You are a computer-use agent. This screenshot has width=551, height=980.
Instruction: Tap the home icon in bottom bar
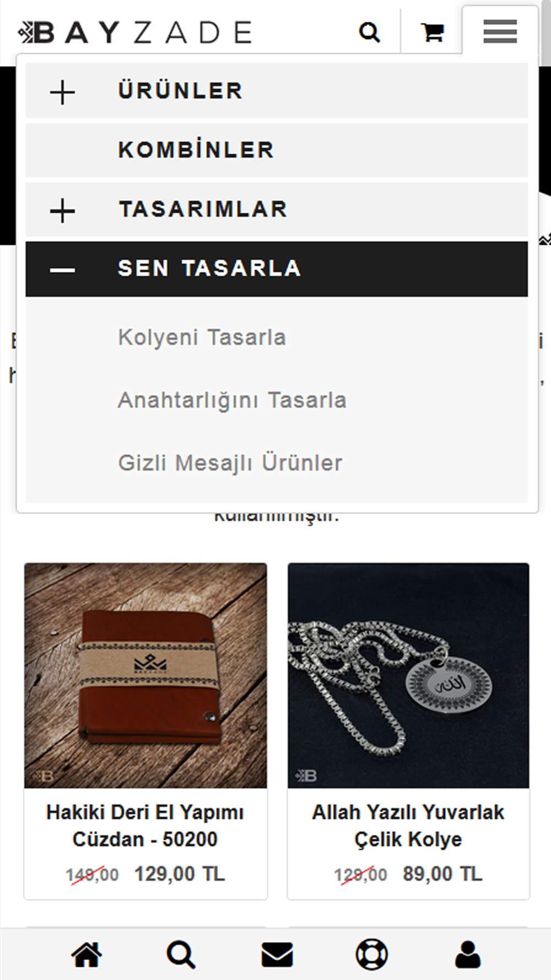tap(87, 954)
